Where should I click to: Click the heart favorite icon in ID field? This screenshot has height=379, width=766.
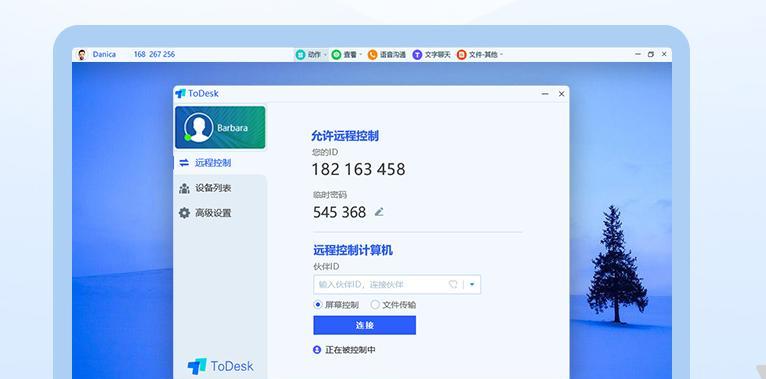click(x=453, y=284)
